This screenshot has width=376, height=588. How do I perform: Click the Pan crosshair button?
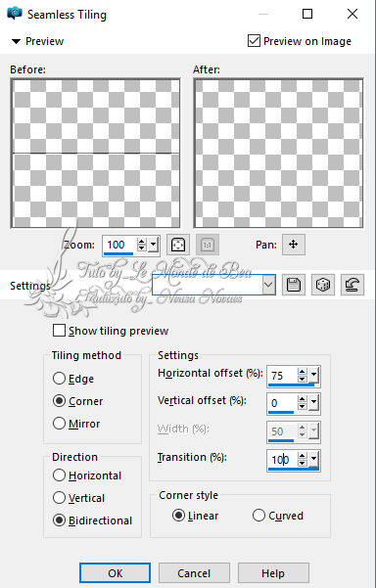click(294, 245)
